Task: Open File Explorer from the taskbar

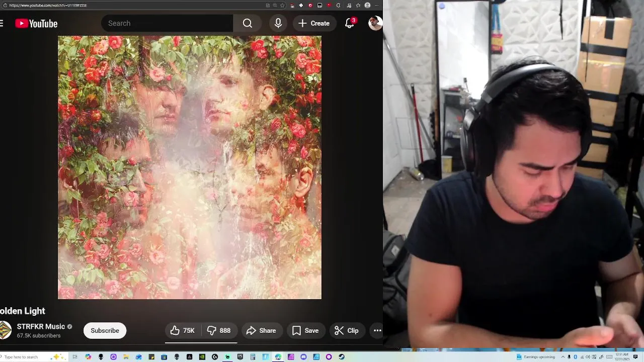Action: (126, 357)
